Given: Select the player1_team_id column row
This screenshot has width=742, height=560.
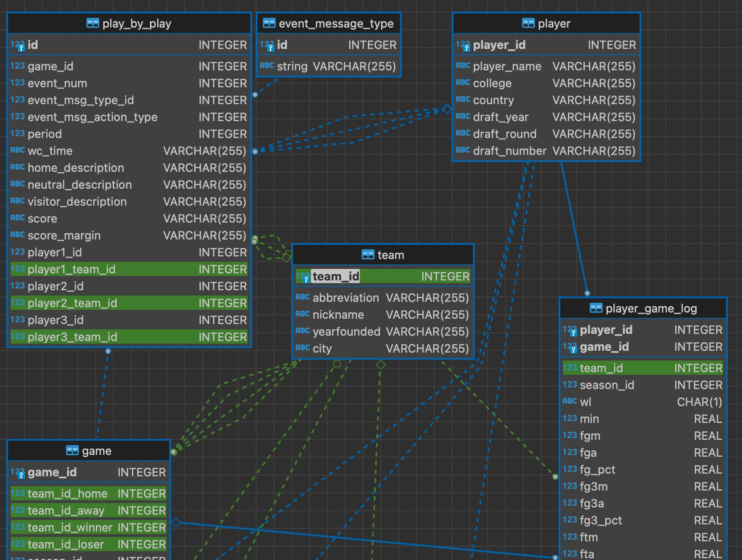Looking at the screenshot, I should pos(129,269).
